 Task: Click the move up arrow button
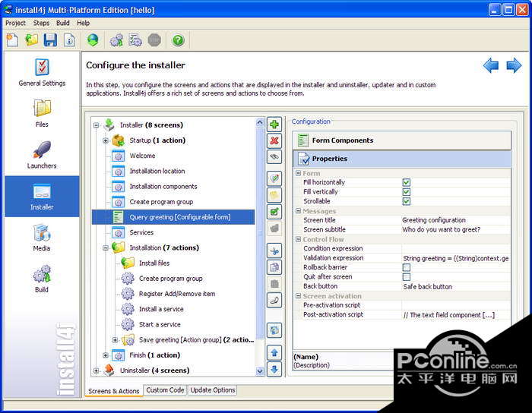(x=274, y=353)
